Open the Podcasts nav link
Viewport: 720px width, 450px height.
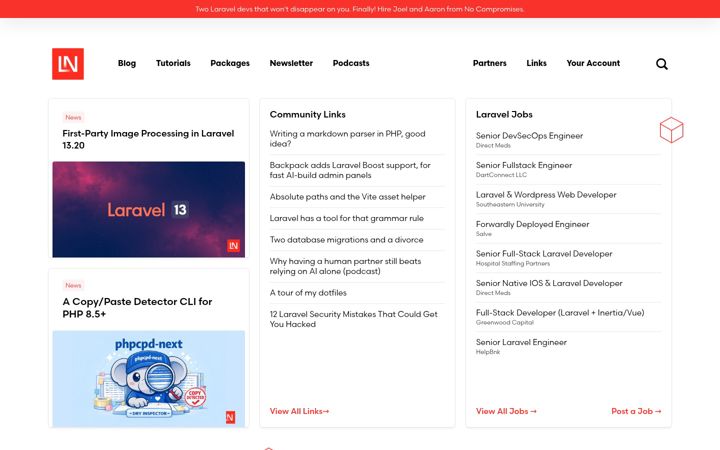tap(351, 63)
